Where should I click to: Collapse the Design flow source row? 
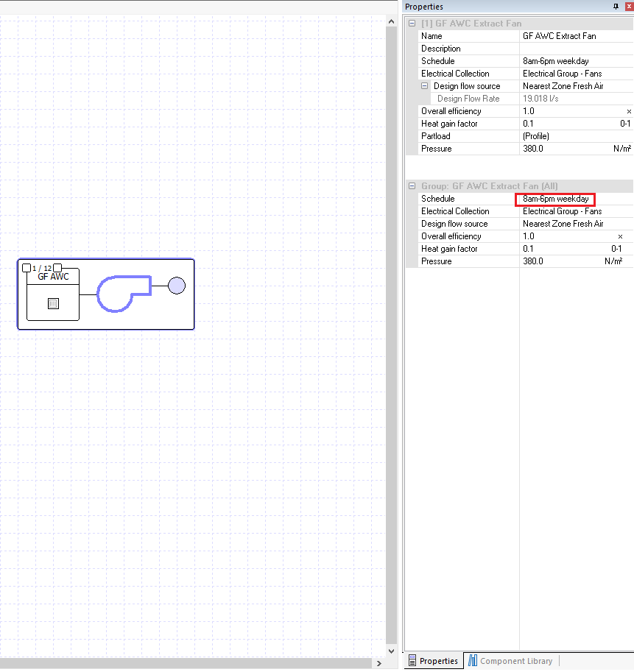click(425, 86)
